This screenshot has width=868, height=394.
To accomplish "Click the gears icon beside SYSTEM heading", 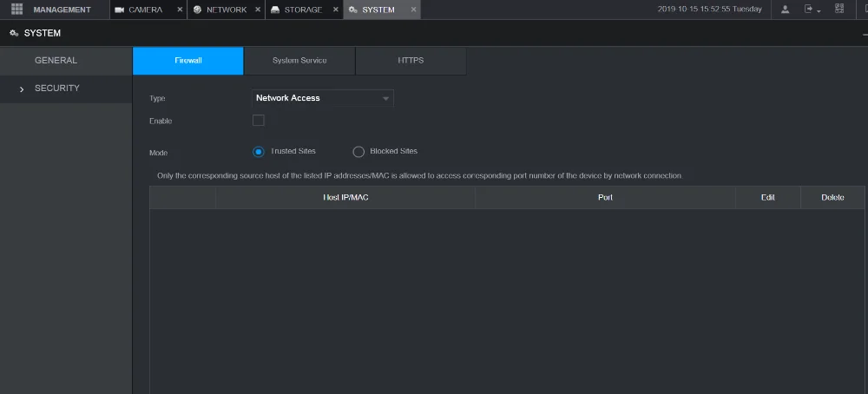I will [15, 33].
